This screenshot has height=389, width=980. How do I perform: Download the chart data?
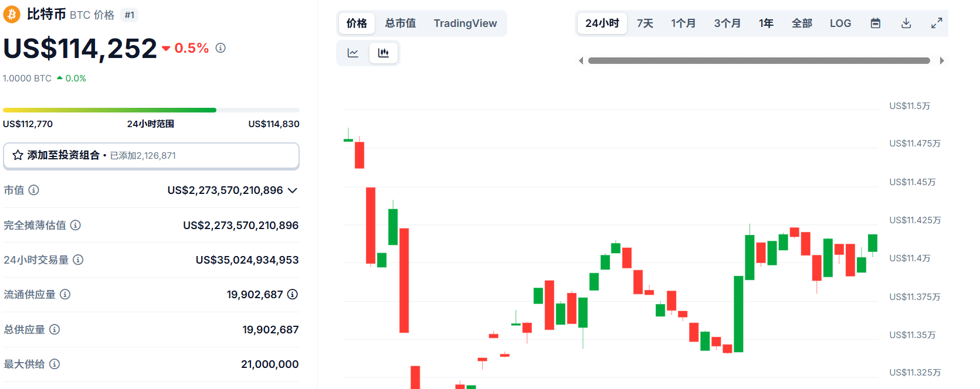pos(906,23)
